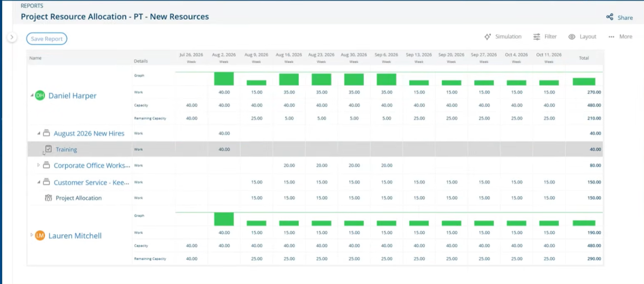Open the August 2026 New Hires link
The image size is (644, 284).
pos(89,133)
